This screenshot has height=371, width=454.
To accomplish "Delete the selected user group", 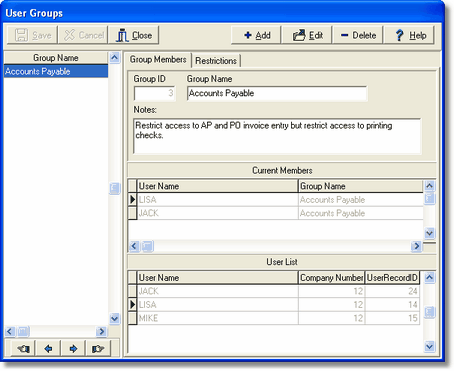I will 358,35.
